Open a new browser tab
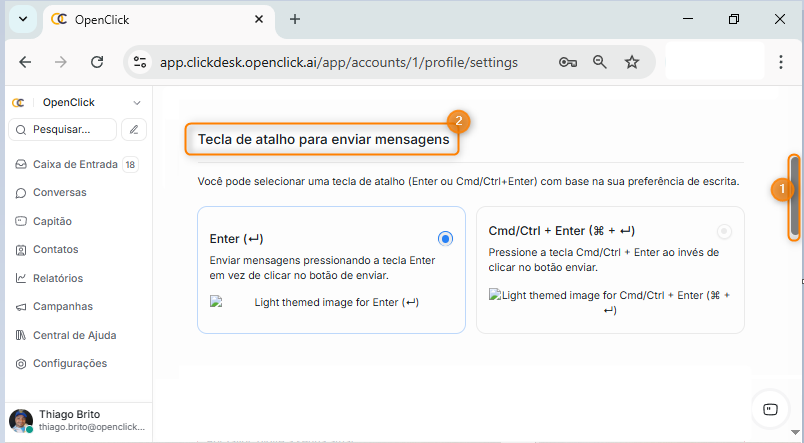This screenshot has width=804, height=443. click(x=295, y=19)
